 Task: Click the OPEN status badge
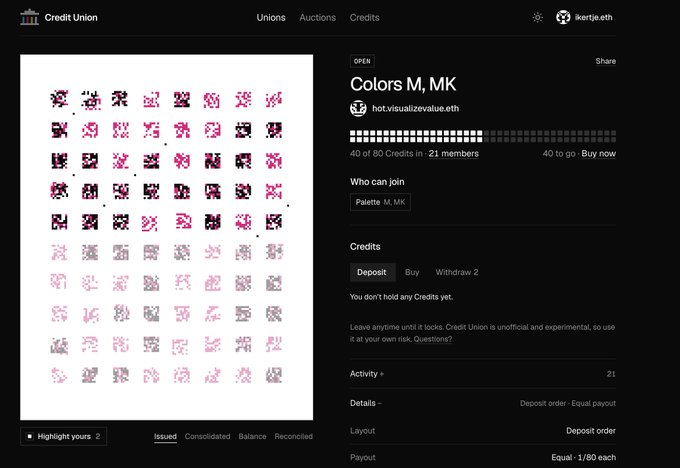coord(362,61)
